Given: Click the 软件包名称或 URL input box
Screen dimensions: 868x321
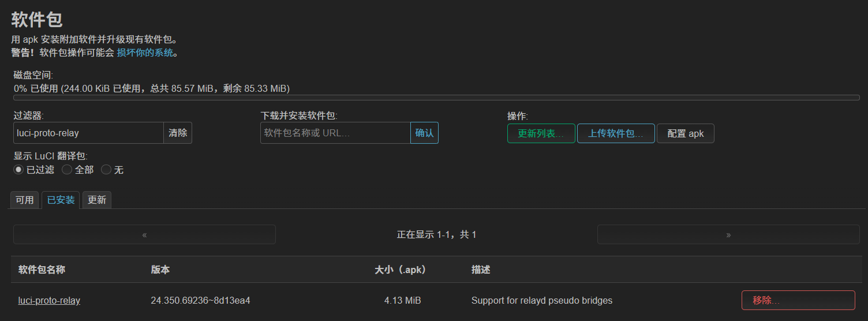Looking at the screenshot, I should click(x=335, y=133).
